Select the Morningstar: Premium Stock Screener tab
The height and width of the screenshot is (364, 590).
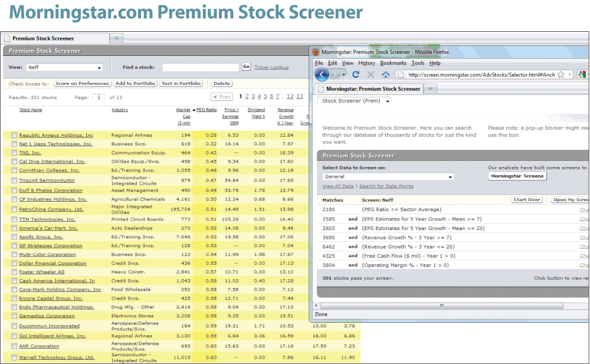(x=369, y=89)
